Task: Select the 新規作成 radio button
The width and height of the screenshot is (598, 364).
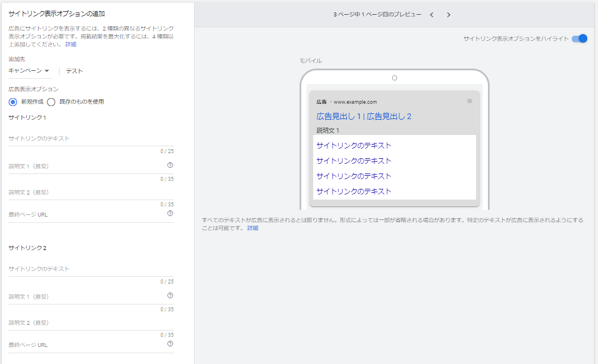Action: tap(13, 101)
